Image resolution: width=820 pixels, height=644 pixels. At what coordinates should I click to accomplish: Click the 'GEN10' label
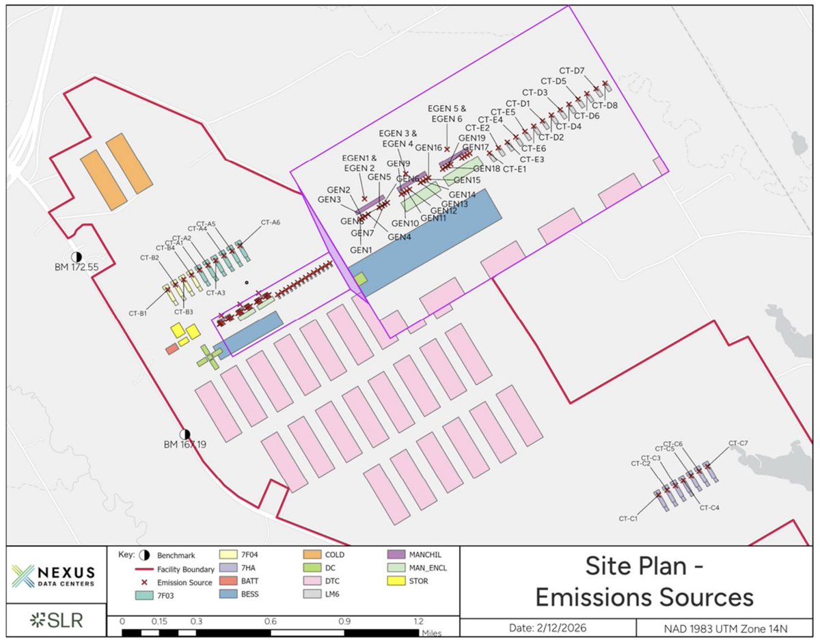(405, 224)
